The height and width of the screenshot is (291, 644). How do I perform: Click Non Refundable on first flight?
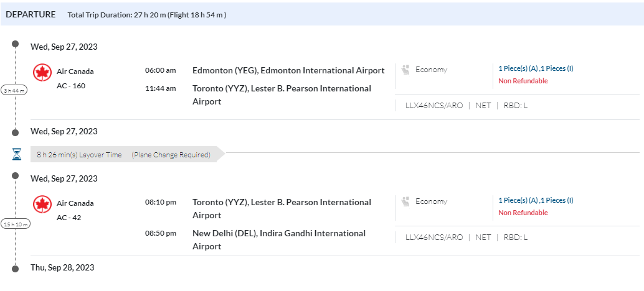[x=523, y=81]
